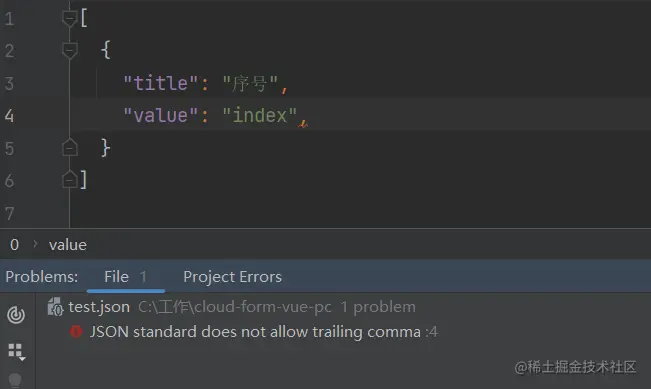
Task: Click the "index" string value on line 4
Action: (x=259, y=115)
